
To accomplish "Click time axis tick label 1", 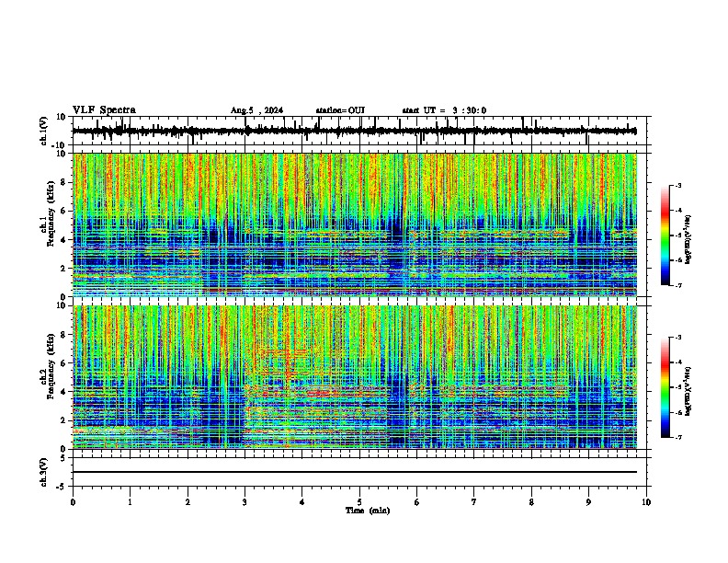I will tap(130, 502).
